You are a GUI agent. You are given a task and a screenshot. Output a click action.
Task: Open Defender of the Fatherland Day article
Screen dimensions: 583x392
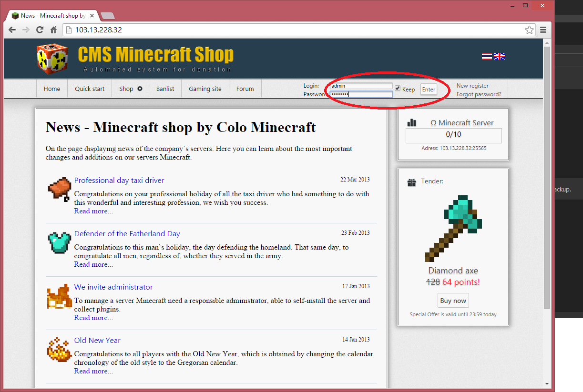[127, 234]
